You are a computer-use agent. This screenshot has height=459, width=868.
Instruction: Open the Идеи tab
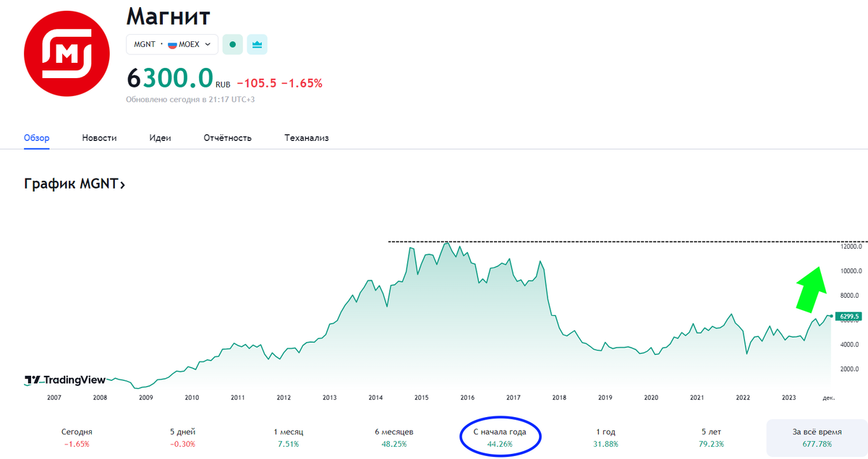(160, 137)
